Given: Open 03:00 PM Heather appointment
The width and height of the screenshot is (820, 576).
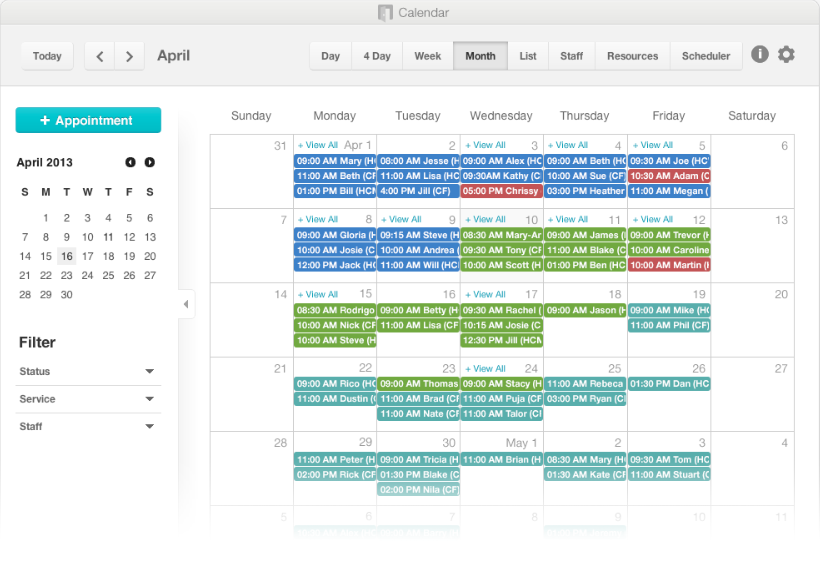Looking at the screenshot, I should 585,191.
